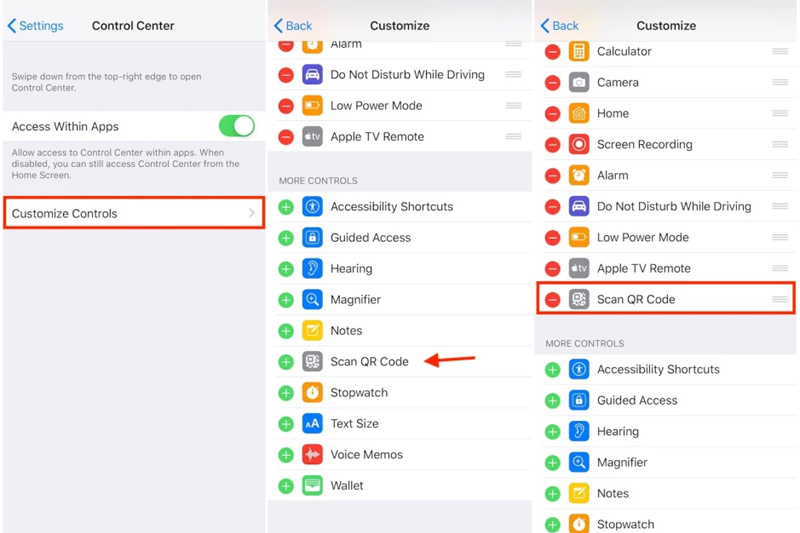Tap the Text Size icon
800x533 pixels.
pos(312,424)
